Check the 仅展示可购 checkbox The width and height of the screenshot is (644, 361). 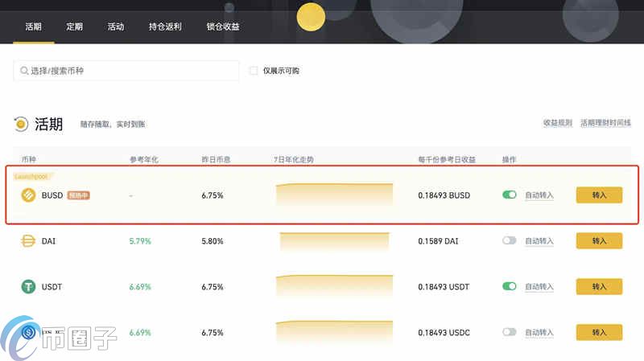[254, 71]
